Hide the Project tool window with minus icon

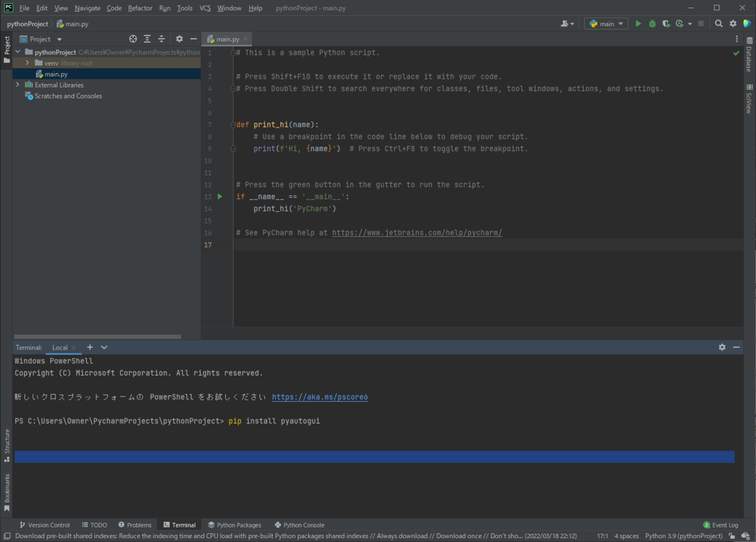pos(193,39)
